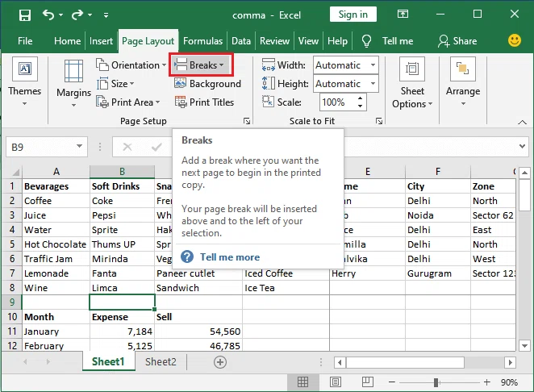Click the zoom slider handle
The image size is (534, 392).
[436, 382]
